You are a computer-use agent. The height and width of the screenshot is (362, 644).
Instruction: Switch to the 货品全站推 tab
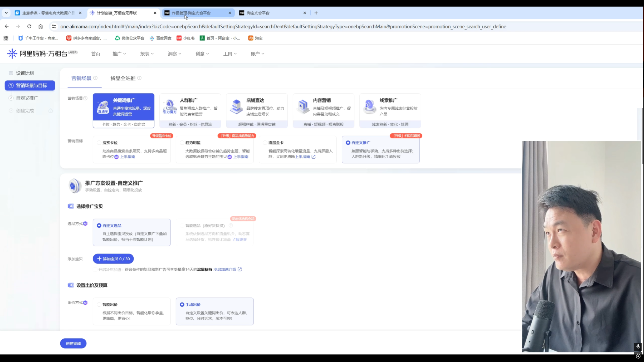[x=123, y=78]
